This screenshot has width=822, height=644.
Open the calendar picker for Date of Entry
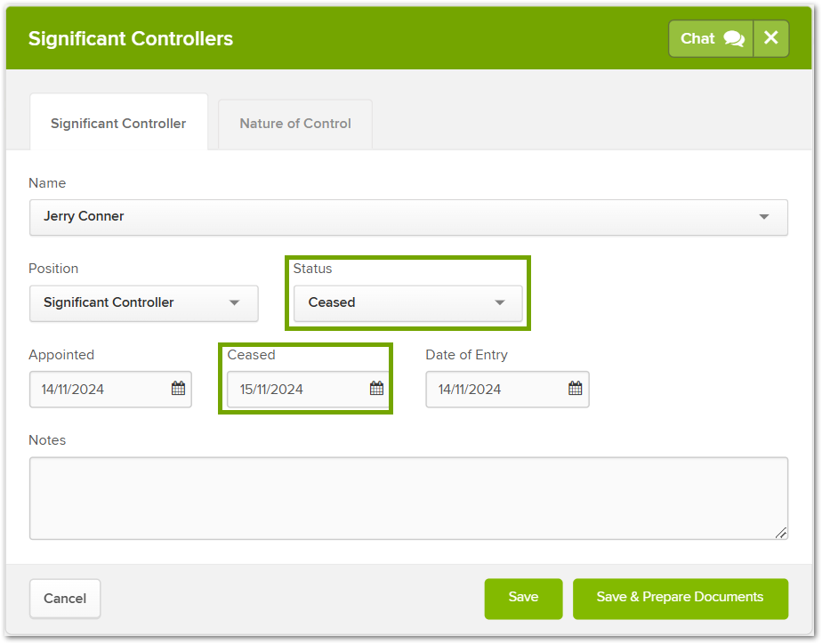pos(575,389)
